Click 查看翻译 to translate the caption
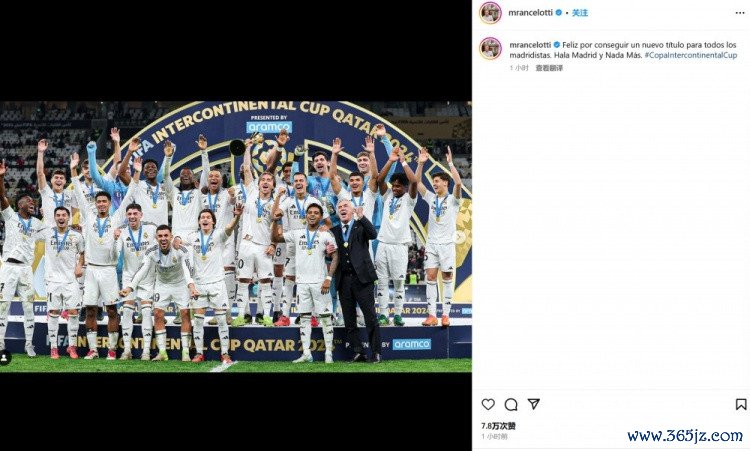 [x=549, y=68]
